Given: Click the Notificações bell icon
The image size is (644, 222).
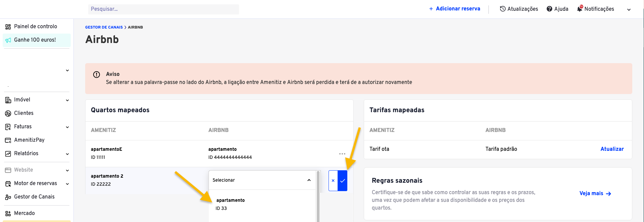Looking at the screenshot, I should 580,9.
